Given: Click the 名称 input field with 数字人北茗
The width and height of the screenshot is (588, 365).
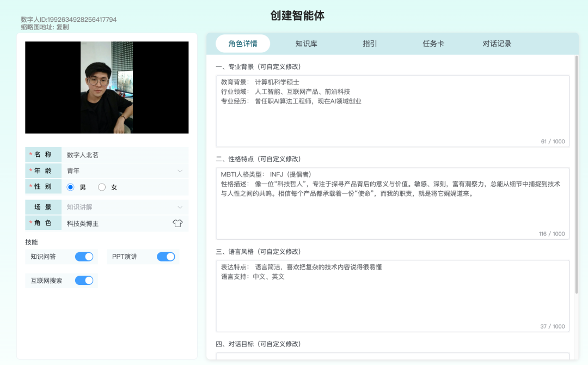Looking at the screenshot, I should point(125,155).
